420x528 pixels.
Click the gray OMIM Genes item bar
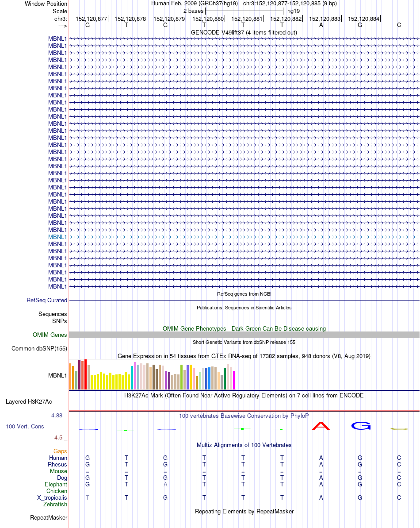tap(244, 335)
